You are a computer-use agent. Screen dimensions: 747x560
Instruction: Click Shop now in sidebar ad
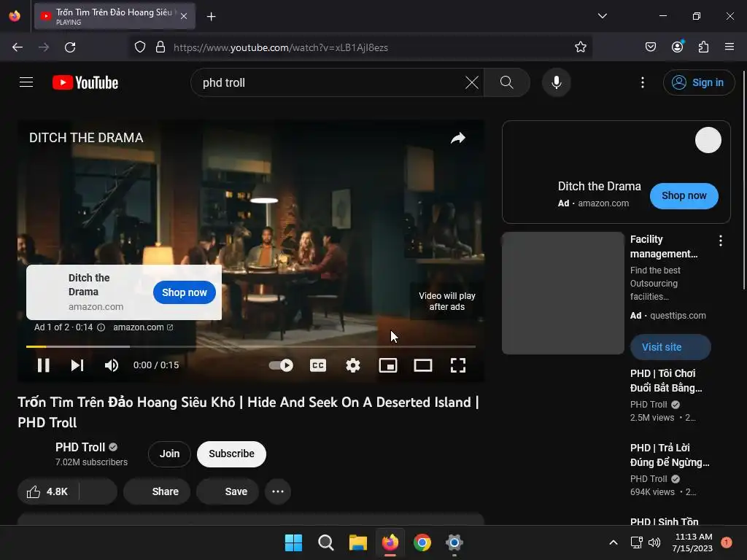pos(684,195)
